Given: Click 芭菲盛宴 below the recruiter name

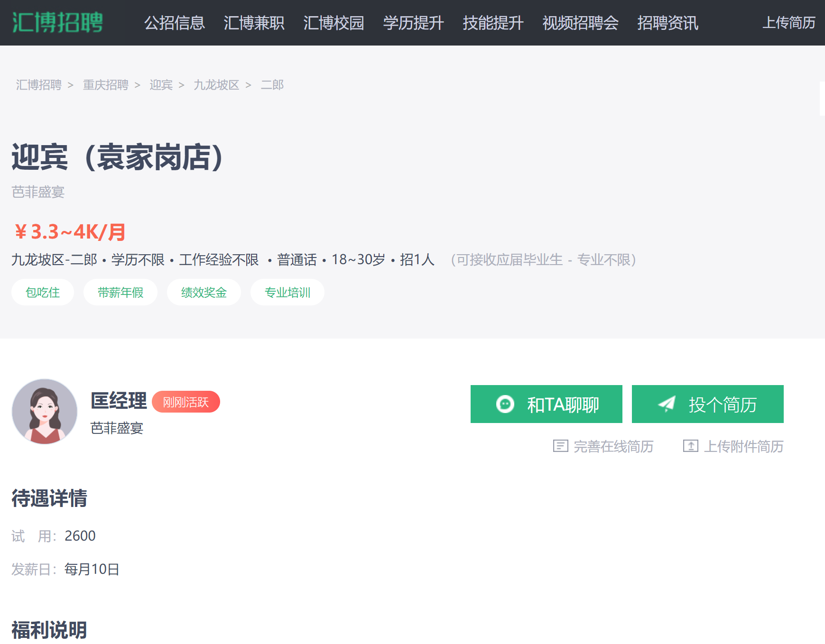Looking at the screenshot, I should click(x=117, y=428).
